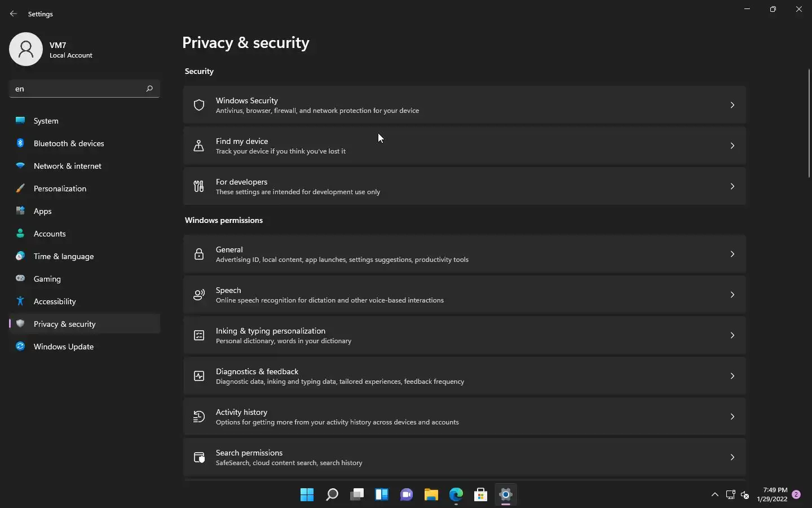Show hidden icons in the system tray
The width and height of the screenshot is (812, 508).
click(x=715, y=495)
